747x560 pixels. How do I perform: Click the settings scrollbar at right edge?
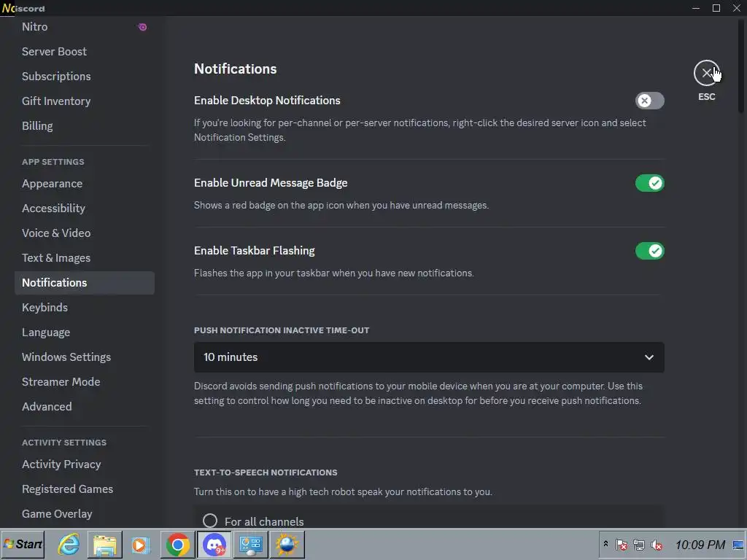(x=741, y=66)
